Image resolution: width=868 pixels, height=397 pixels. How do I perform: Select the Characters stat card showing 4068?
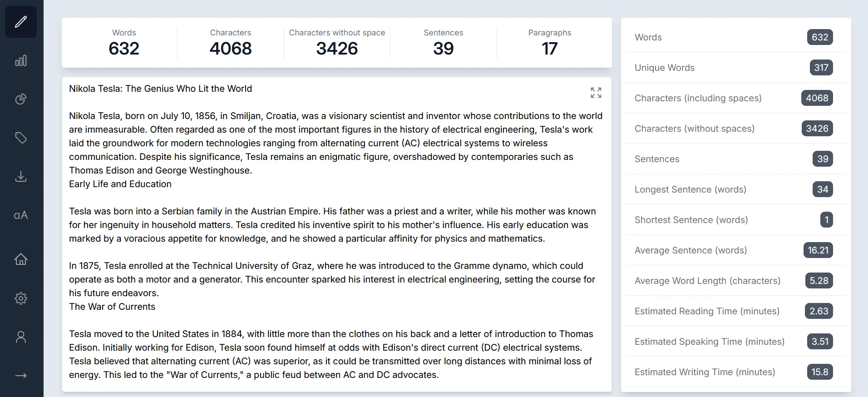click(230, 42)
